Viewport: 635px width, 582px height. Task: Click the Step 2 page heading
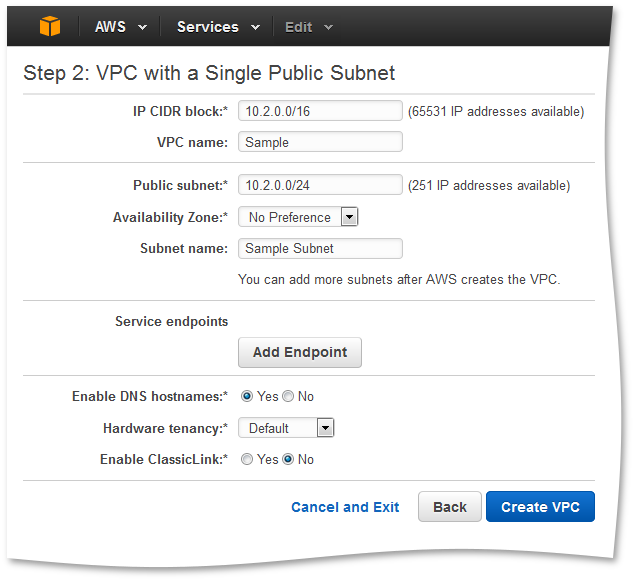click(209, 73)
